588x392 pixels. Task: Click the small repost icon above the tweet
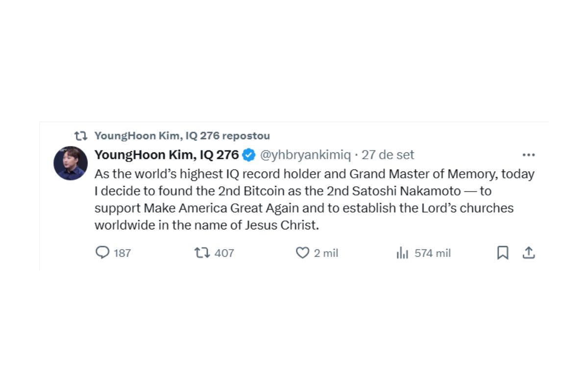[x=80, y=136]
